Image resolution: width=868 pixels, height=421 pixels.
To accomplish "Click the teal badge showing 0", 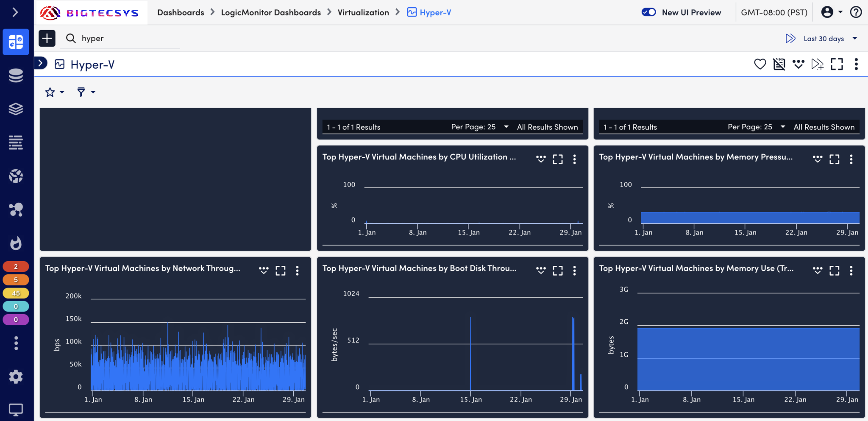I will (16, 307).
